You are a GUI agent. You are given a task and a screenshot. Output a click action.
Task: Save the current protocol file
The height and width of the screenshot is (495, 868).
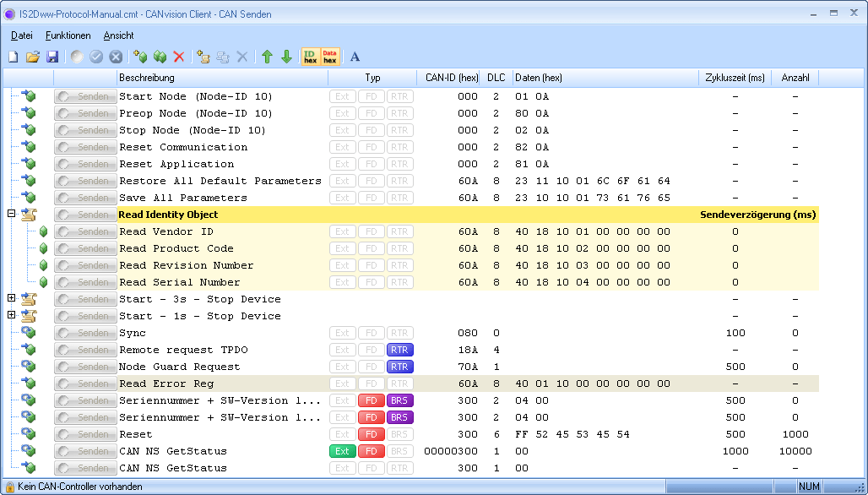click(x=52, y=57)
